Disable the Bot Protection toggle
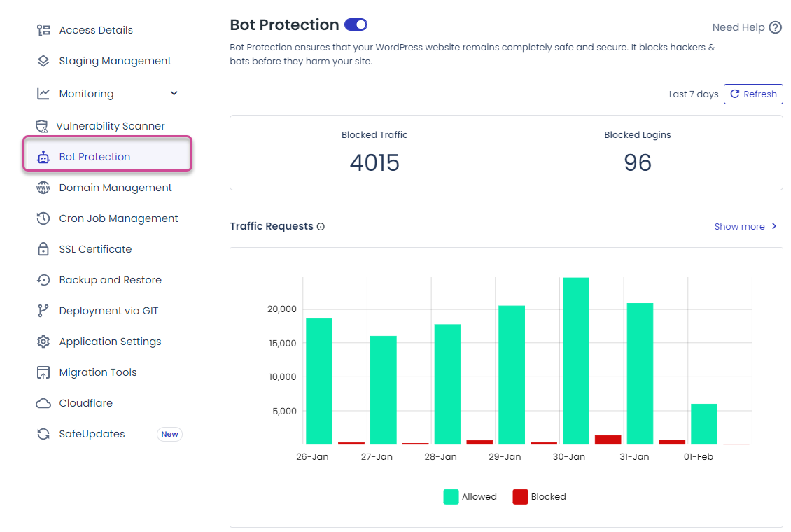The height and width of the screenshot is (532, 791). 356,24
